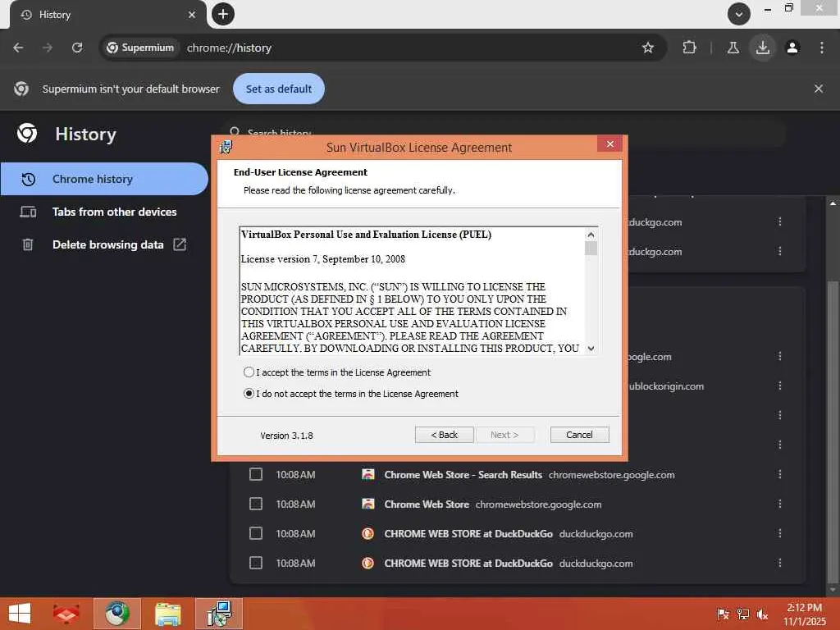This screenshot has width=840, height=630.
Task: Open more actions for ublockorigin.com entry
Action: pos(780,386)
